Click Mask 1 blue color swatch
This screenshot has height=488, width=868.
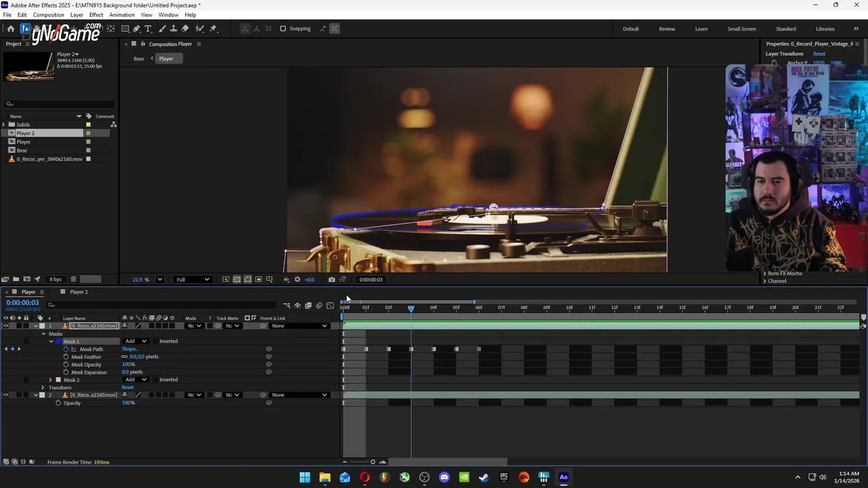point(58,341)
